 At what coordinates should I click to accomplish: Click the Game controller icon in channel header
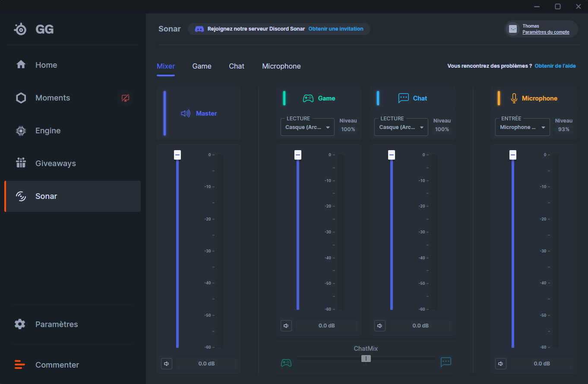tap(308, 98)
